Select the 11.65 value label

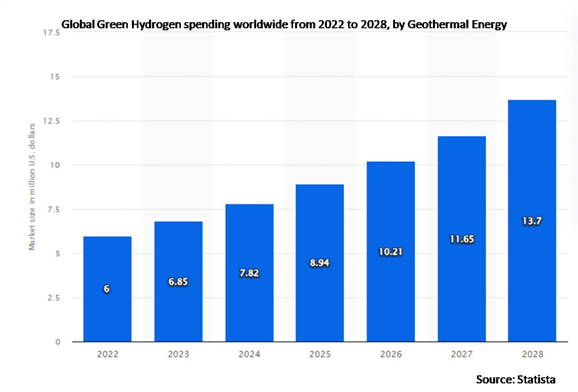tap(461, 239)
